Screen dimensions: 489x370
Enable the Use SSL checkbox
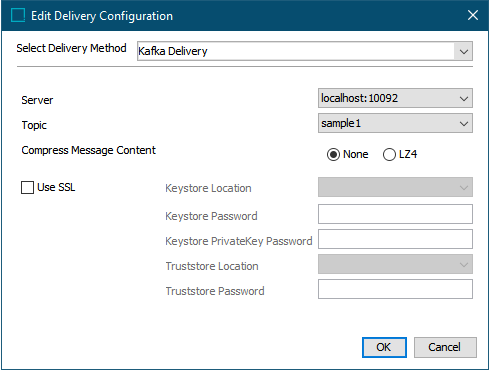[27, 187]
